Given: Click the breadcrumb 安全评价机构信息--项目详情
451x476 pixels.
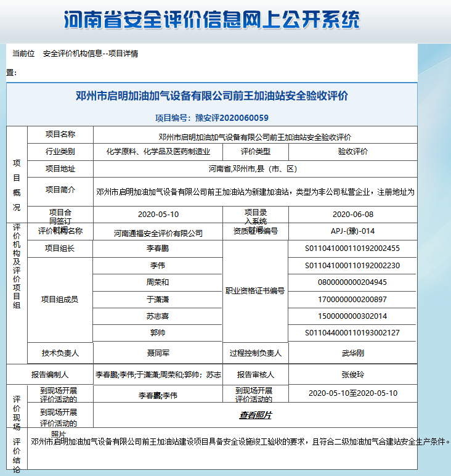Looking at the screenshot, I should tap(91, 54).
